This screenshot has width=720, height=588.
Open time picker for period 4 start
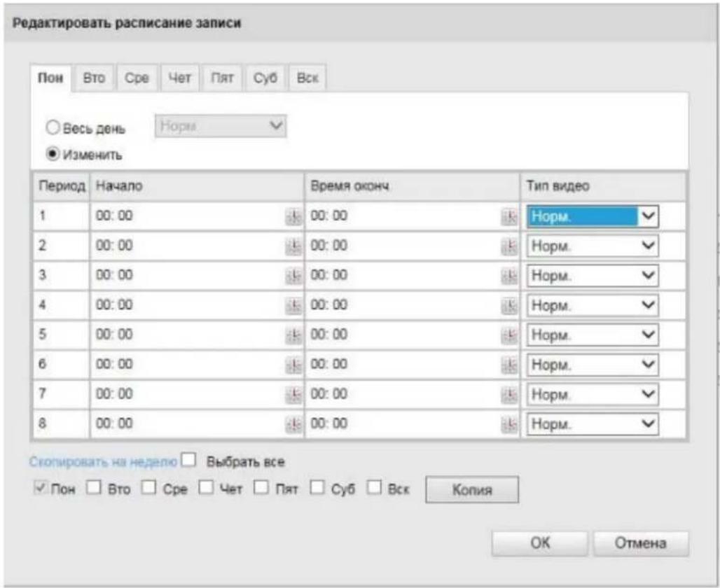[x=293, y=306]
